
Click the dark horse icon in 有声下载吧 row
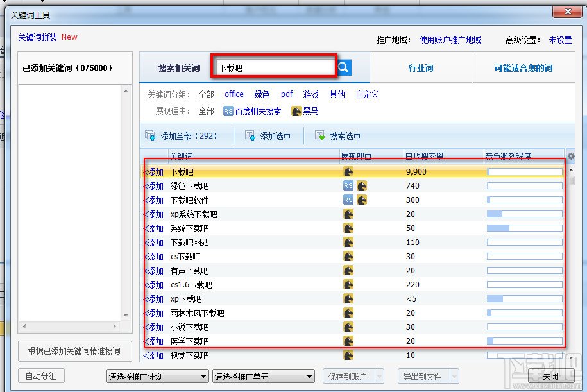coord(348,271)
